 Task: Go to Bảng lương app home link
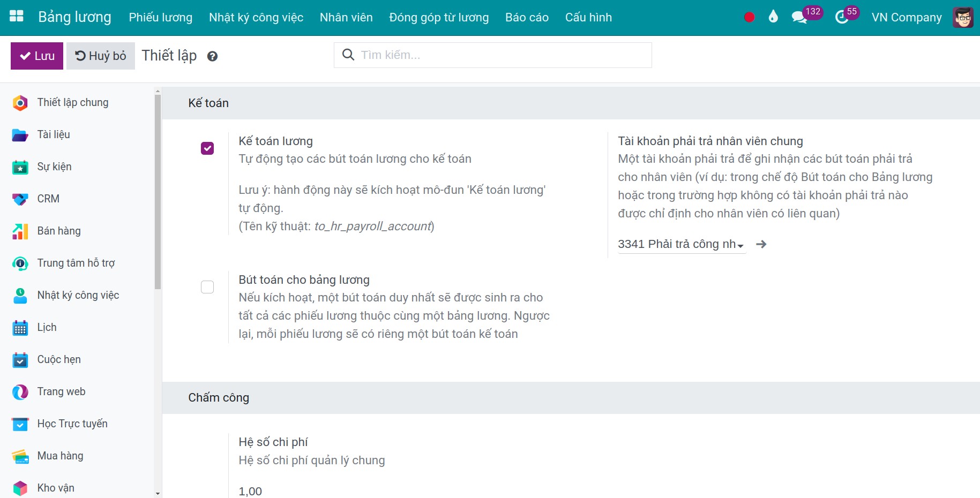(74, 17)
